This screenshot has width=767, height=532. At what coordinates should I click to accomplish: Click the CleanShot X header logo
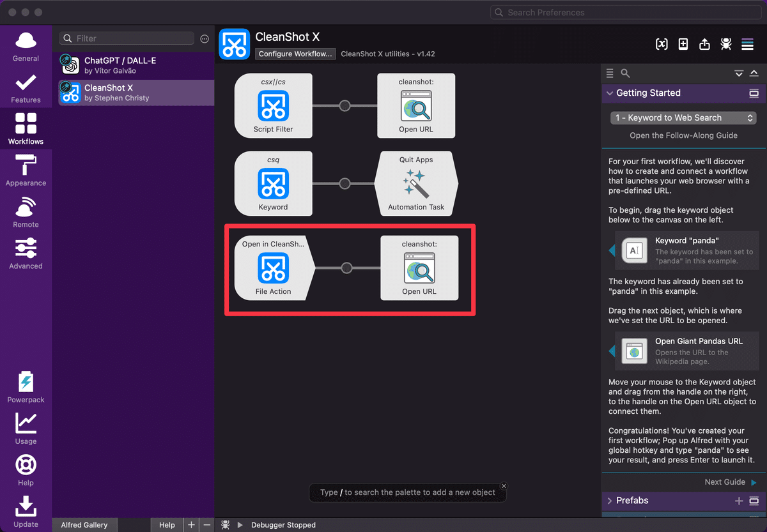(x=235, y=45)
